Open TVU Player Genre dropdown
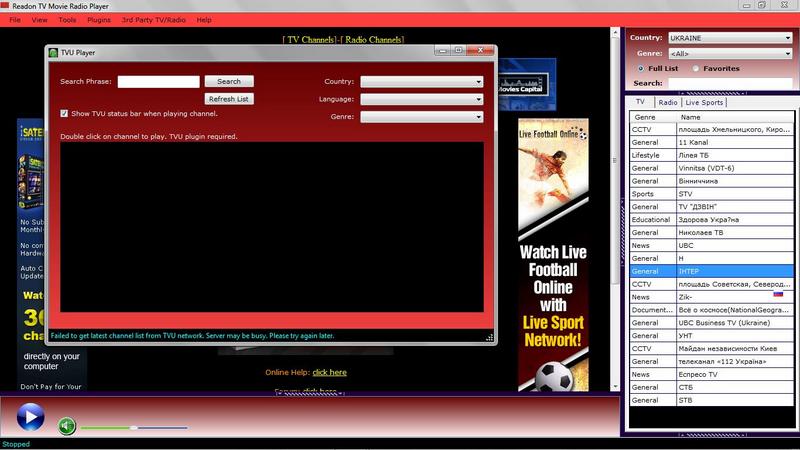Viewport: 800px width, 450px height. [x=422, y=117]
